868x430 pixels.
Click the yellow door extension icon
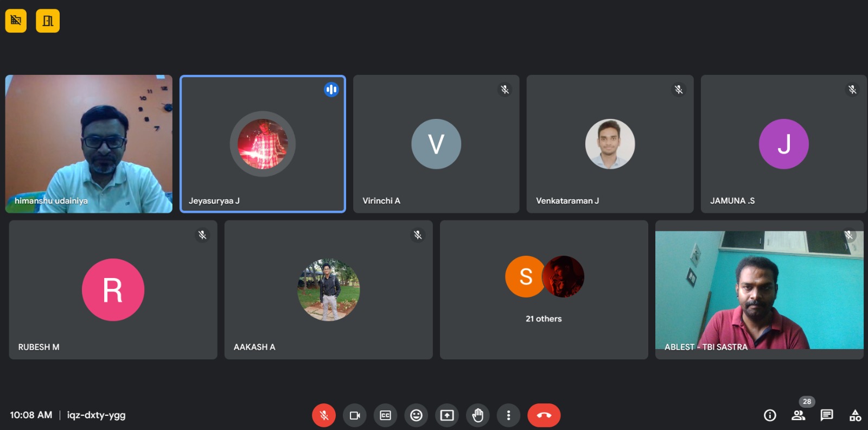48,21
